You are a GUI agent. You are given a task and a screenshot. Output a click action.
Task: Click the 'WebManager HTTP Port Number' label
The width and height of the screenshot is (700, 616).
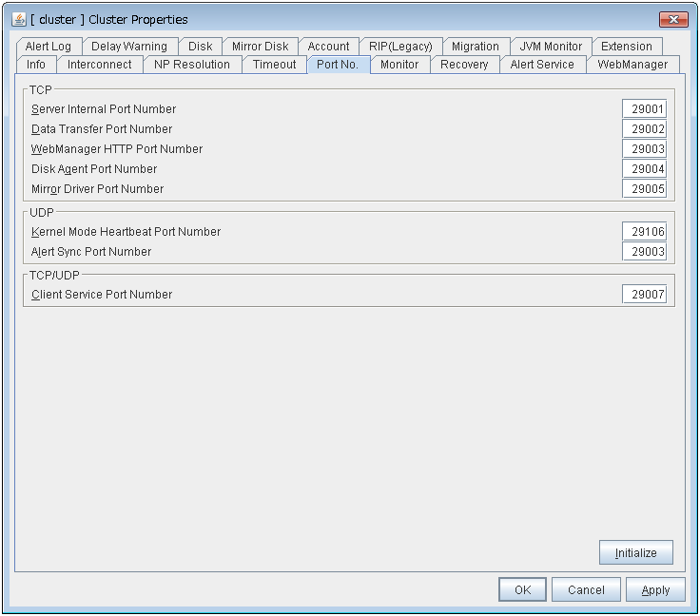117,149
